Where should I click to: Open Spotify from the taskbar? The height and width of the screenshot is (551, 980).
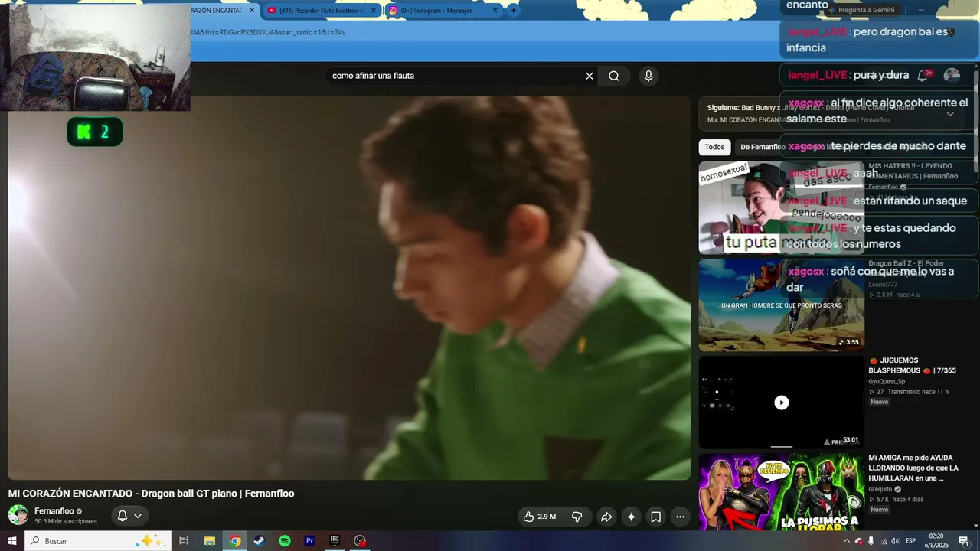[x=285, y=541]
